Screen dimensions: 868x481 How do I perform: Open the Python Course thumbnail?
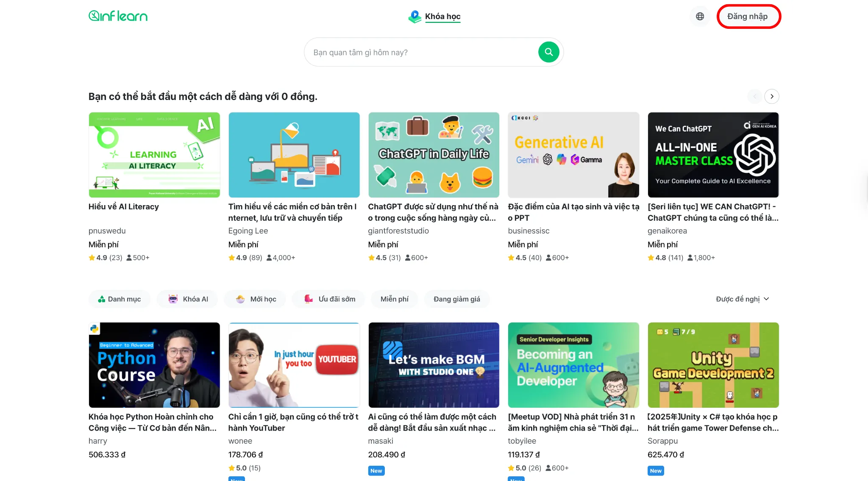[x=154, y=365]
